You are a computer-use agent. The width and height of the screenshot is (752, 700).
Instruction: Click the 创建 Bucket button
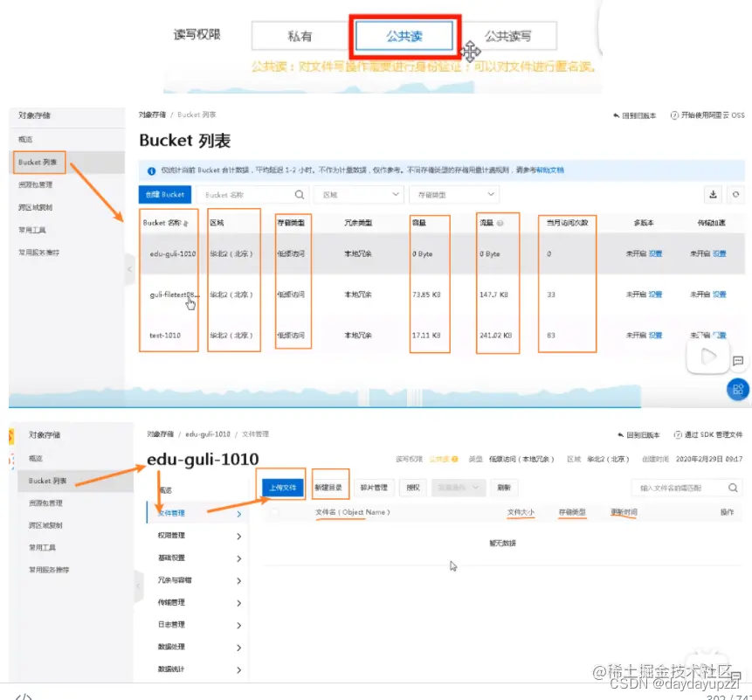pos(164,194)
